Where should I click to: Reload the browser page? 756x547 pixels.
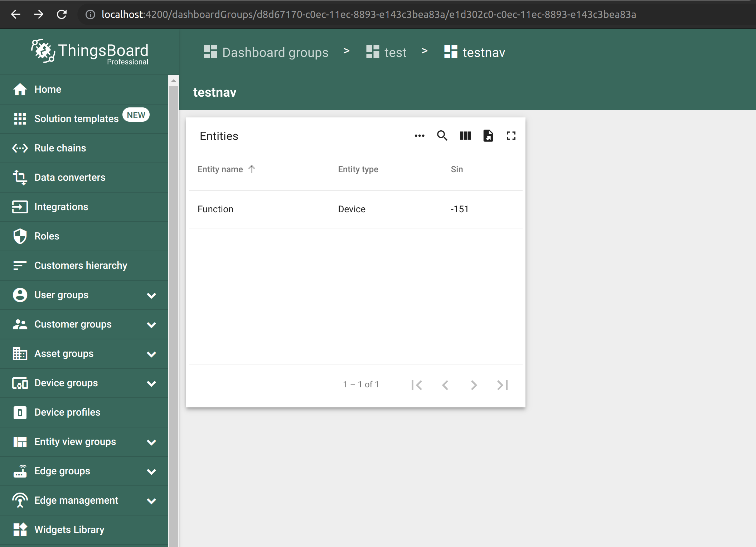point(62,14)
